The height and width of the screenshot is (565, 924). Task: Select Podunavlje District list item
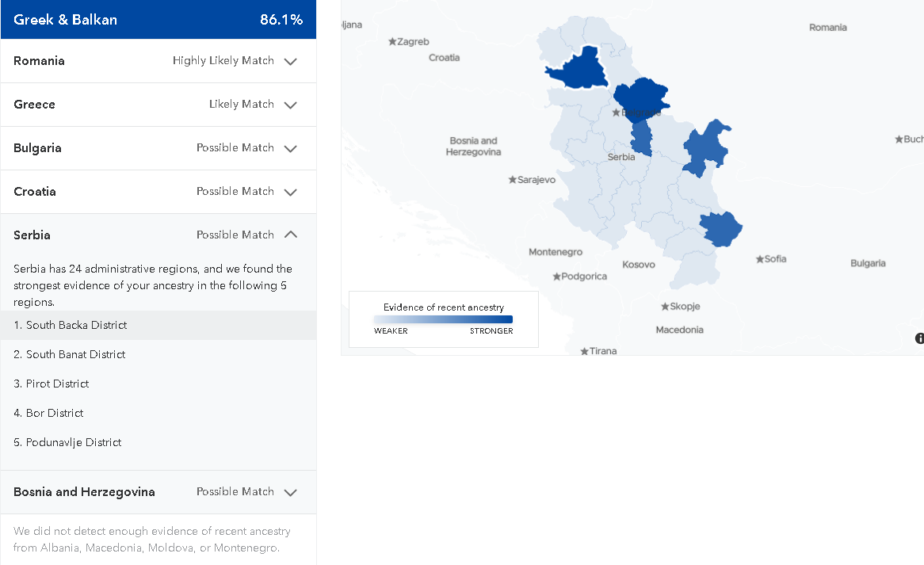158,442
